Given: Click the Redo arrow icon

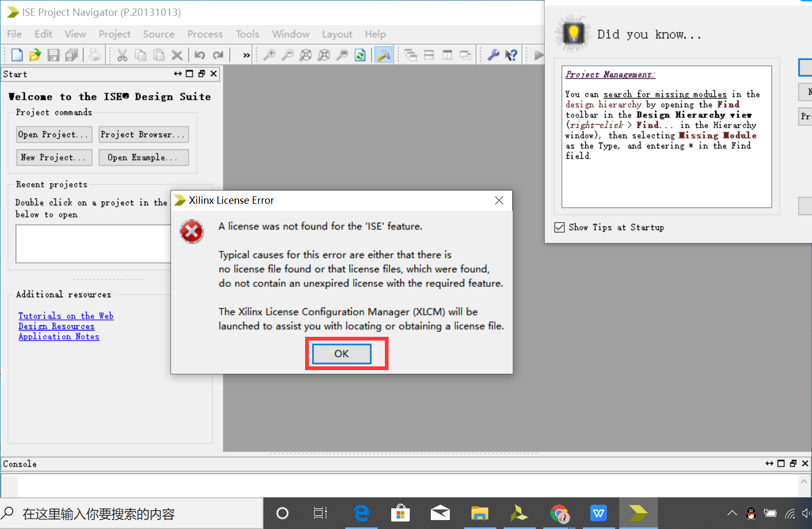Looking at the screenshot, I should 218,55.
